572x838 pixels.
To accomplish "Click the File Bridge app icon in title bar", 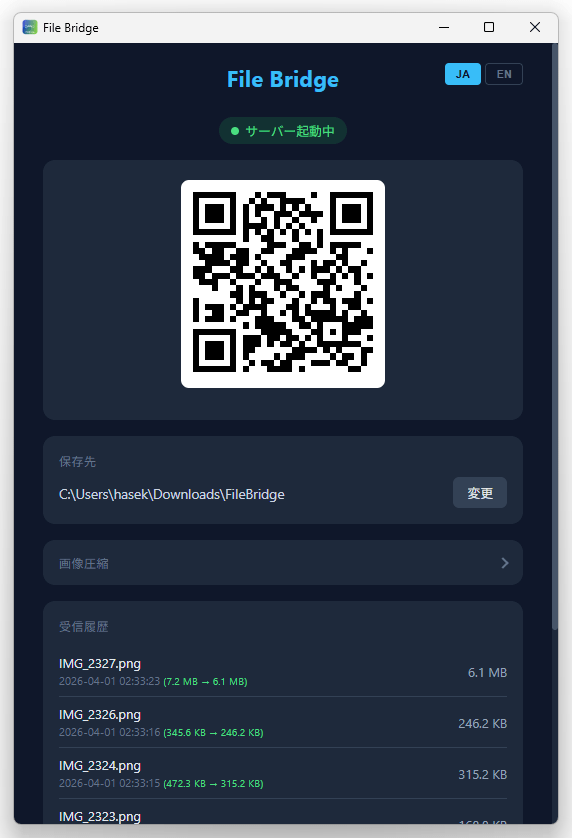I will (30, 27).
